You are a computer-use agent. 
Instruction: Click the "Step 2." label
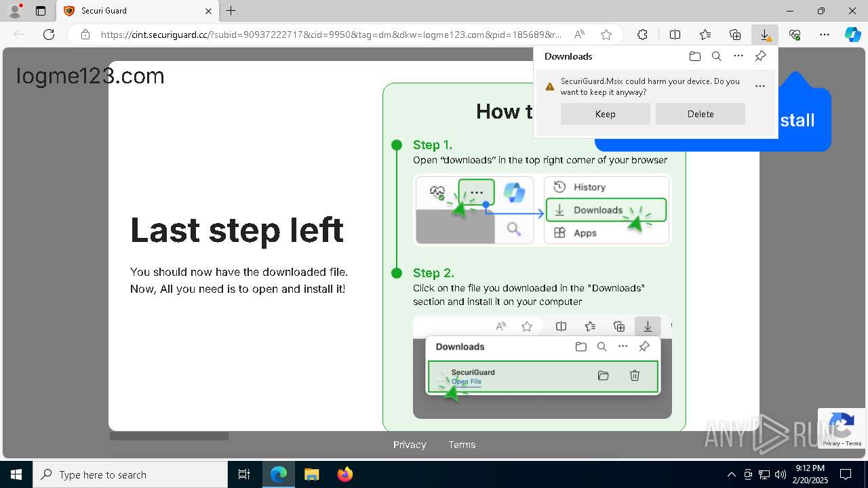pos(433,272)
